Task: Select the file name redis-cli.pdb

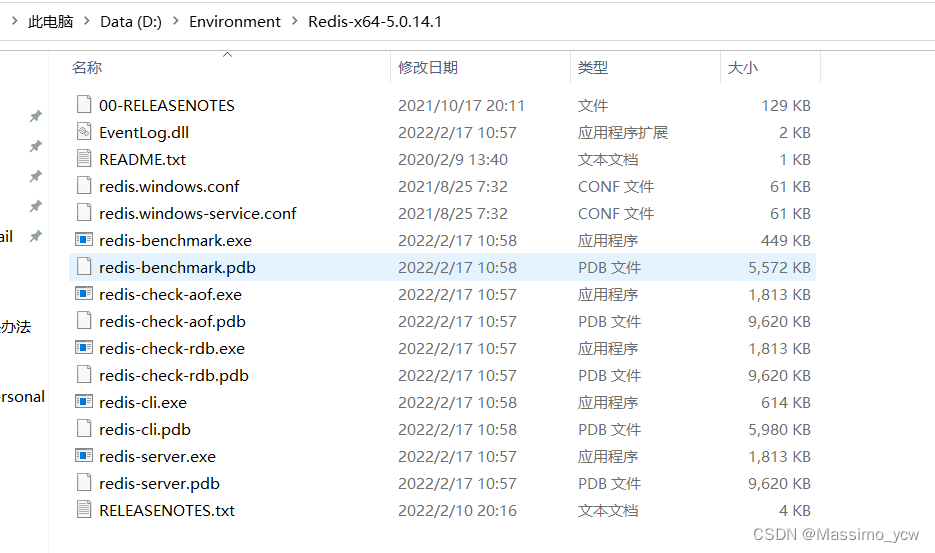Action: coord(144,430)
